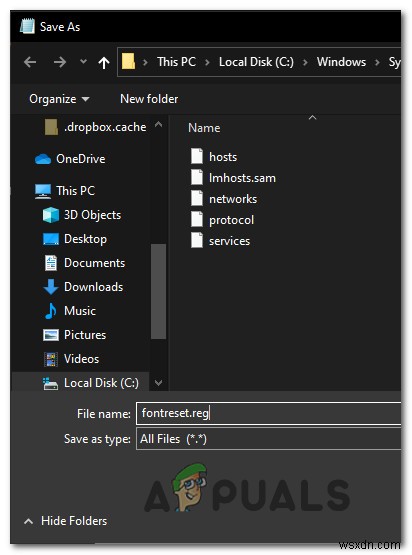
Task: Click the services file icon
Action: pyautogui.click(x=197, y=240)
